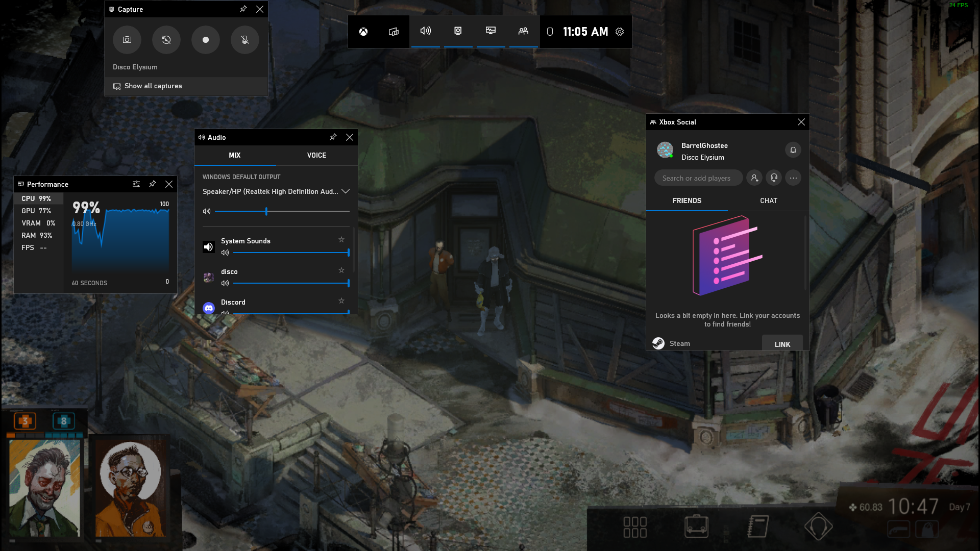Record the last 30 seconds in Capture
This screenshot has height=551, width=980.
click(166, 40)
